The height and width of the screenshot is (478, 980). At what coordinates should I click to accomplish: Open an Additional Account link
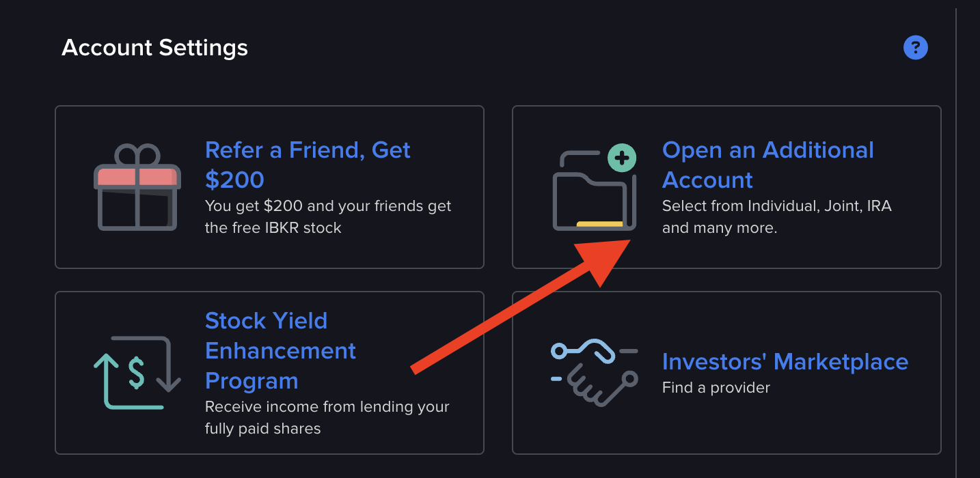767,165
